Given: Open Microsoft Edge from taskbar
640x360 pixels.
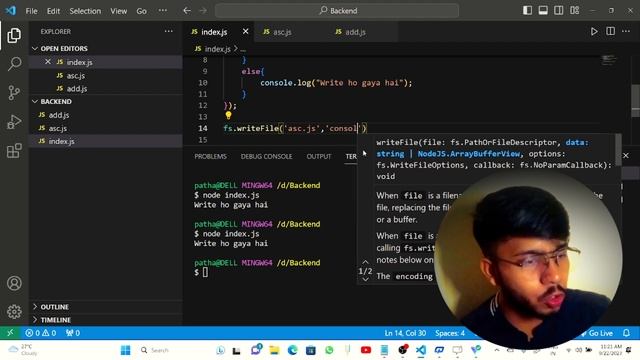Looking at the screenshot, I should pyautogui.click(x=292, y=350).
